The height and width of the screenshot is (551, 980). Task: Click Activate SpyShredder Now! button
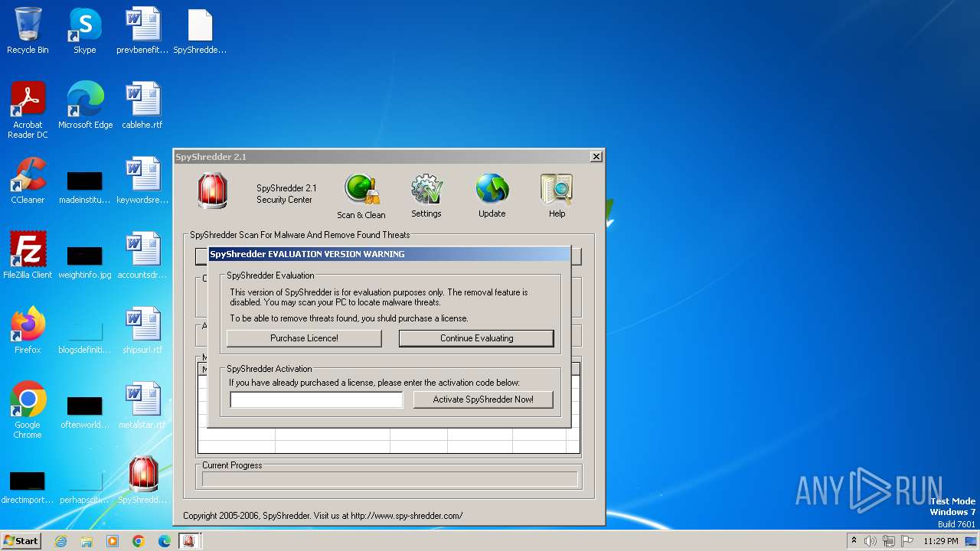tap(483, 399)
